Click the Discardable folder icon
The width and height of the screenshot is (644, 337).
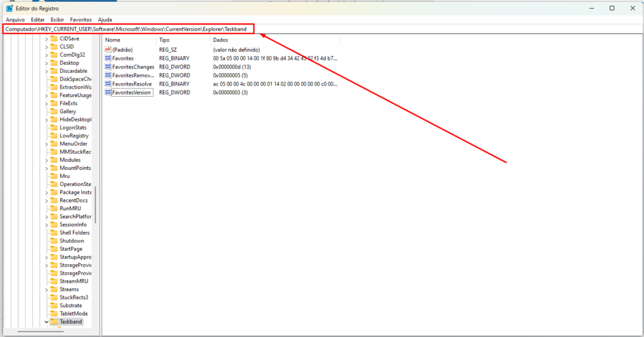54,71
